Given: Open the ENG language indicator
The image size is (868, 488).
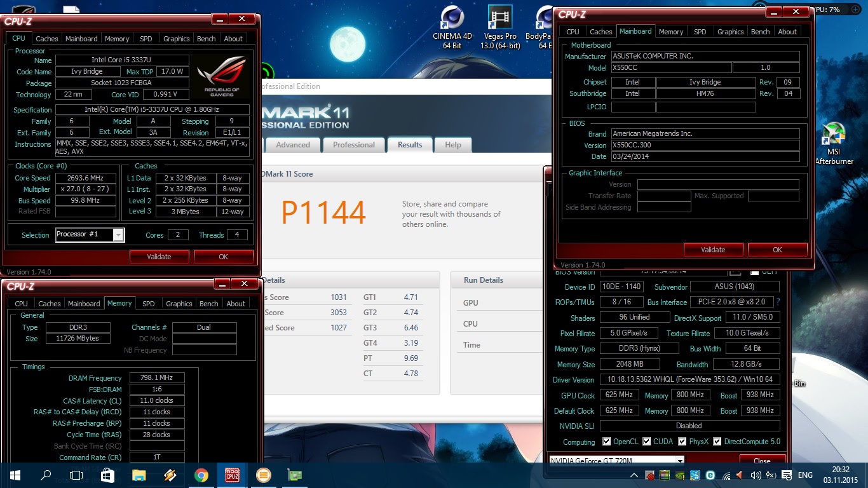Looking at the screenshot, I should click(805, 475).
